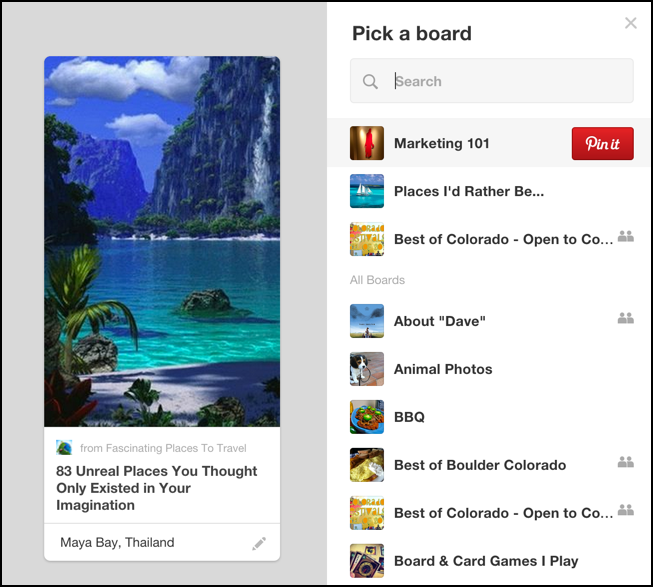
Task: Click the Marketing 101 board thumbnail
Action: [366, 143]
